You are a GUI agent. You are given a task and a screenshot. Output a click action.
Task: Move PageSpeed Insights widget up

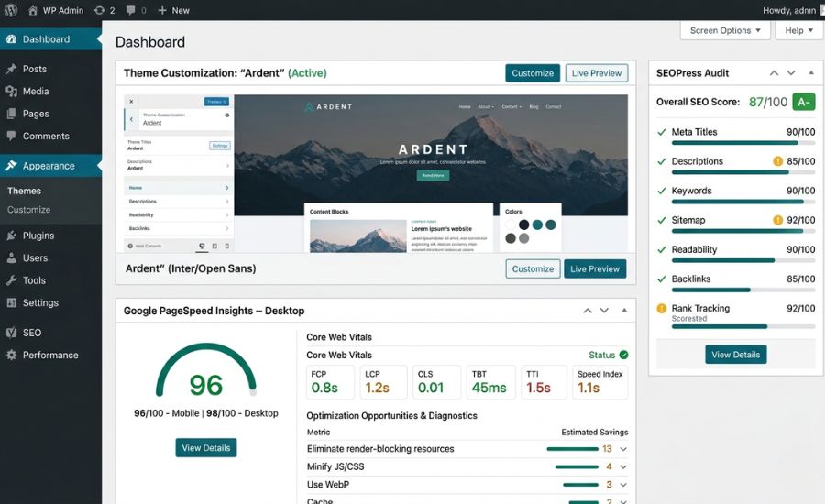tap(588, 311)
